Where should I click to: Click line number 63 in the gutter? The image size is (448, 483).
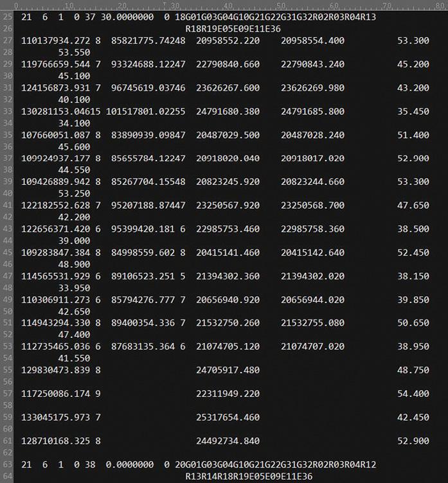(8, 464)
